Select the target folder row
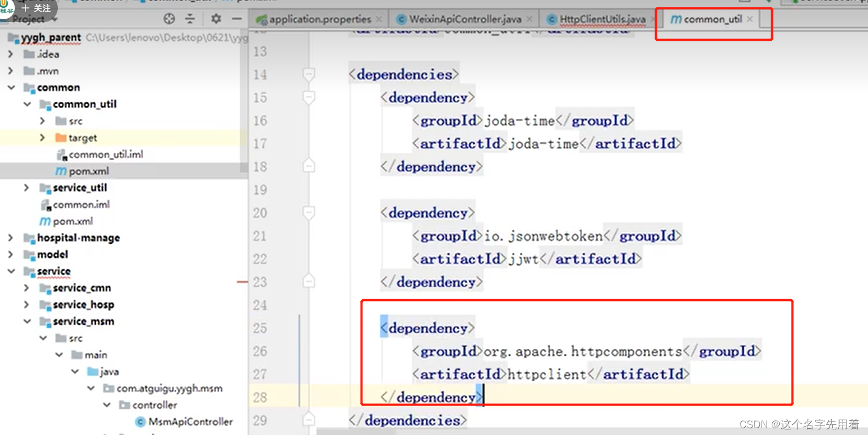 tap(124, 137)
